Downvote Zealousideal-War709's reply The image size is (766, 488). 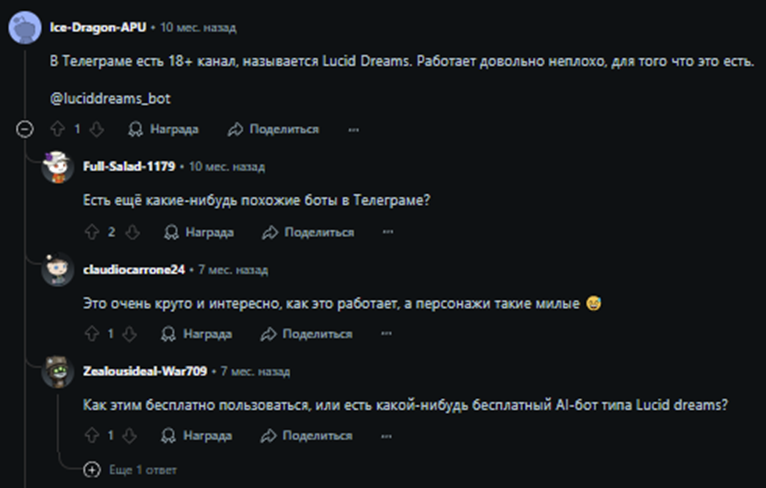[131, 436]
